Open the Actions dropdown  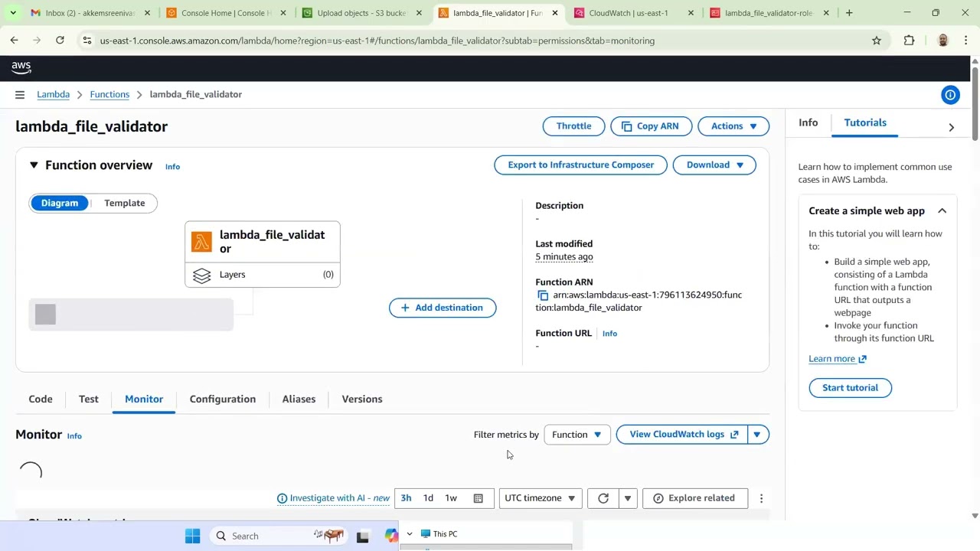pyautogui.click(x=733, y=126)
